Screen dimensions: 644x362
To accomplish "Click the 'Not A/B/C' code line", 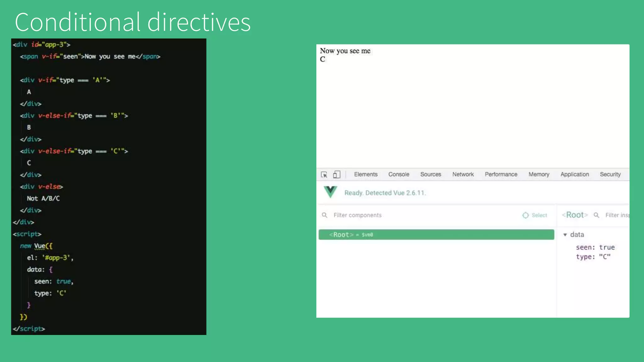I will (43, 198).
